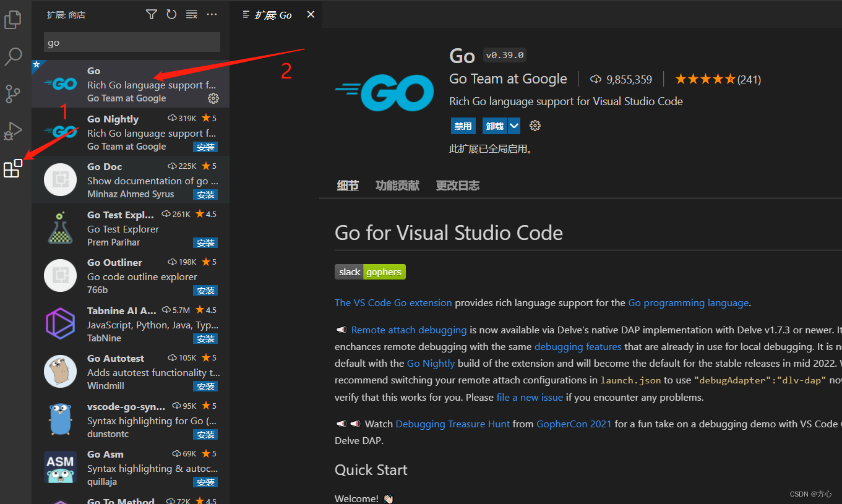Viewport: 842px width, 504px height.
Task: Open the Explorer view in activity bar
Action: [x=13, y=20]
